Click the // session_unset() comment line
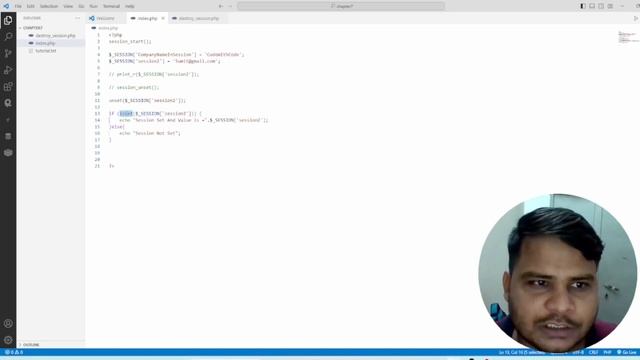This screenshot has height=360, width=640. 134,87
